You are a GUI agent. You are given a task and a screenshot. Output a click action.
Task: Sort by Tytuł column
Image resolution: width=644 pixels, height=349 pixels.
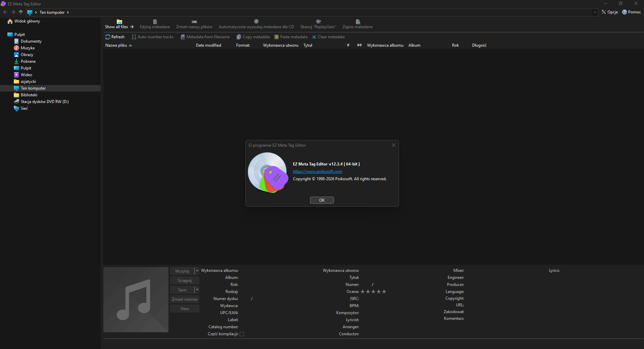point(308,45)
